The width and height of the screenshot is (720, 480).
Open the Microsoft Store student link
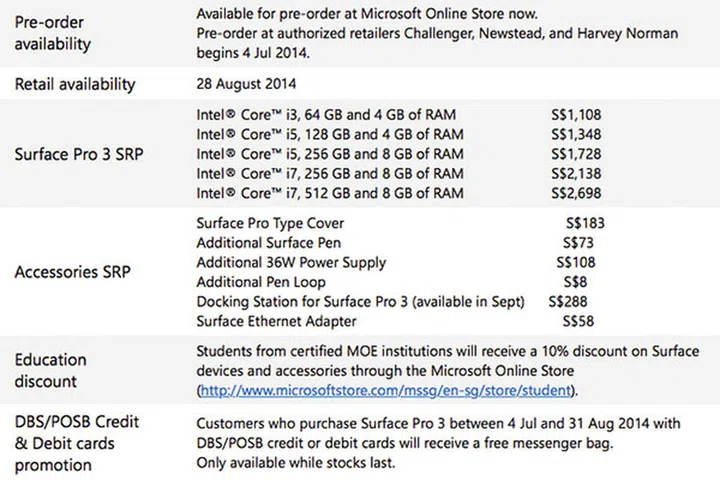coord(386,390)
